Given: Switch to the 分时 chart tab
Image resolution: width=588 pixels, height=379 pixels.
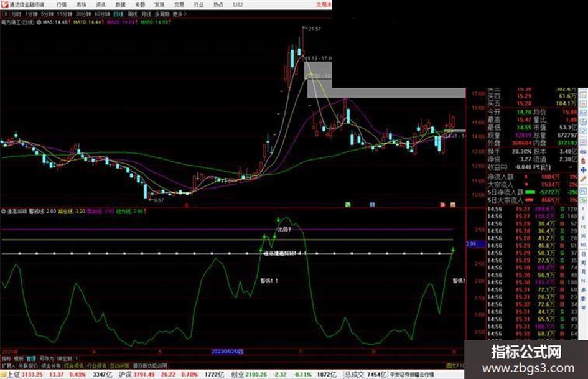Looking at the screenshot, I should point(16,14).
